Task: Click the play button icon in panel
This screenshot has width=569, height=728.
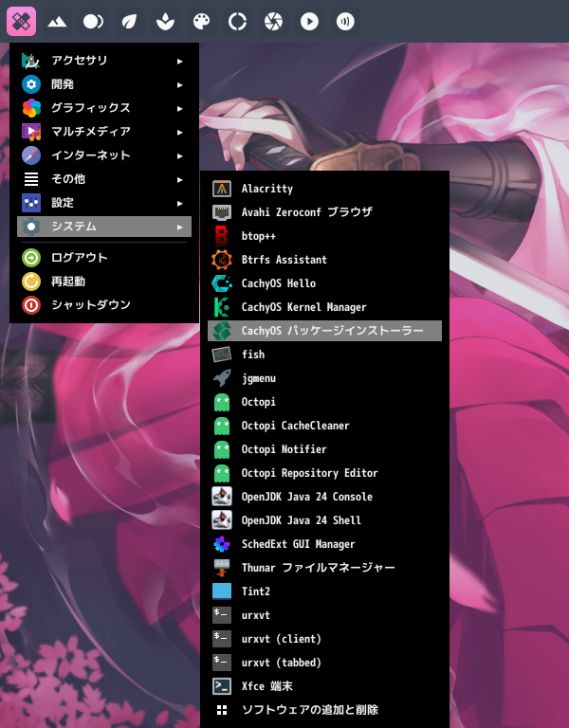Action: pos(309,22)
